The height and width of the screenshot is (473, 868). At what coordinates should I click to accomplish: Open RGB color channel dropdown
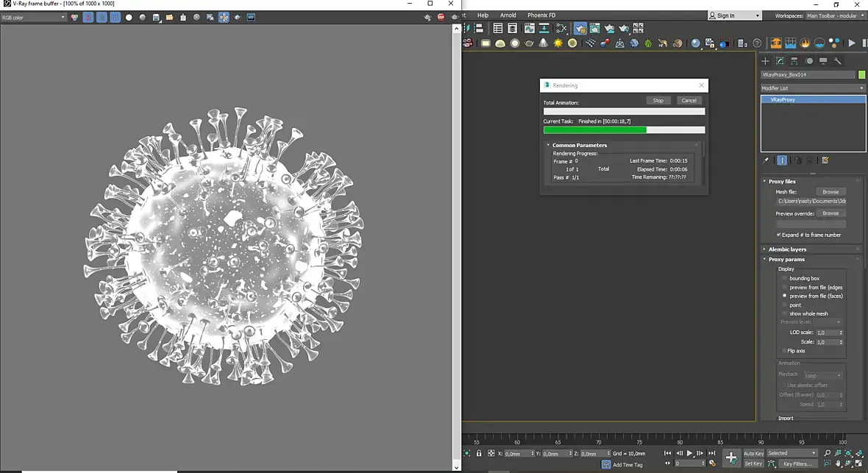tap(34, 17)
